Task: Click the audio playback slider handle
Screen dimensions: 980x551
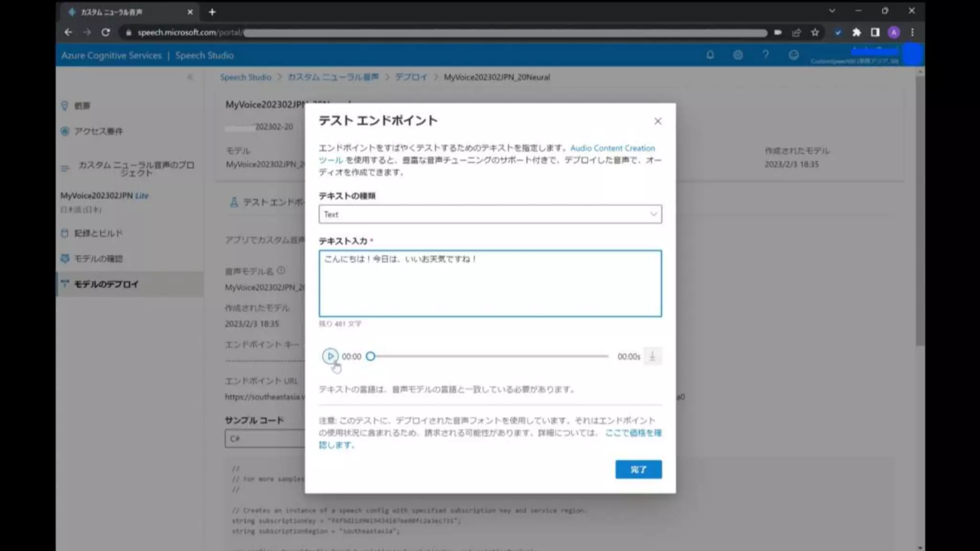Action: point(370,356)
